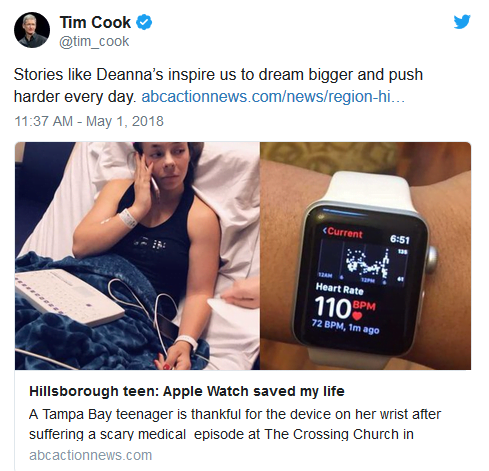The image size is (489, 471).
Task: Click the Hillsborough teen article headline
Action: [x=187, y=391]
